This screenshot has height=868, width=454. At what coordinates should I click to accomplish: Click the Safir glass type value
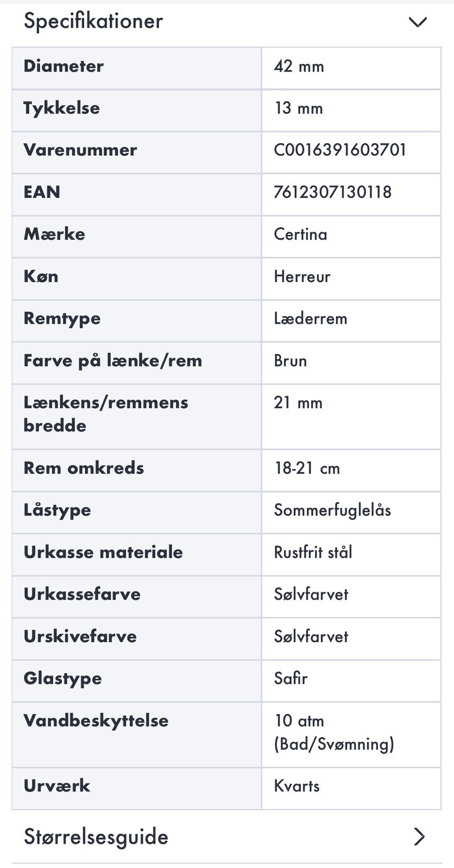tap(291, 679)
